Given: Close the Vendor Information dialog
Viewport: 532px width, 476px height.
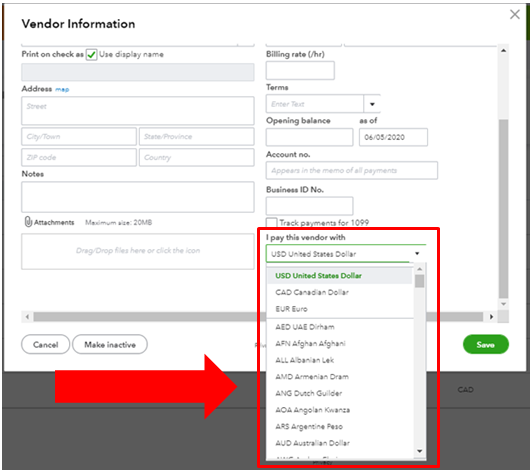Looking at the screenshot, I should coord(514,15).
